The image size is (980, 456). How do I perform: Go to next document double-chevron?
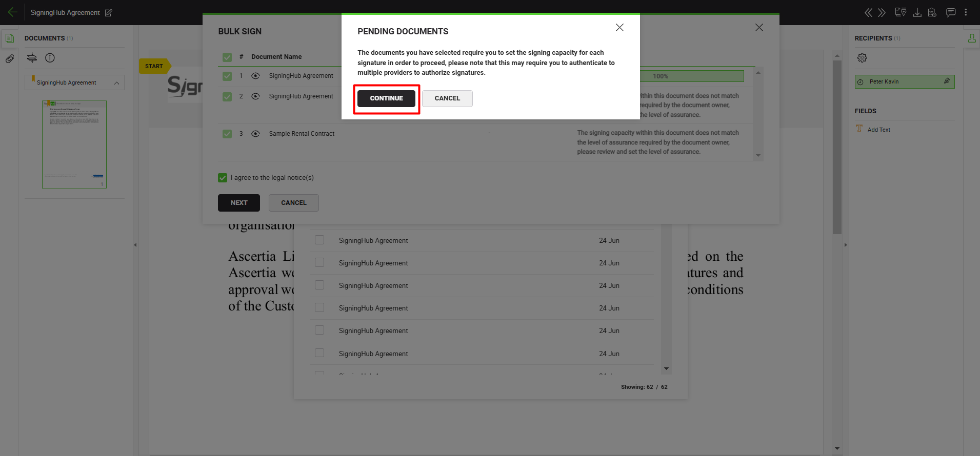click(x=882, y=12)
